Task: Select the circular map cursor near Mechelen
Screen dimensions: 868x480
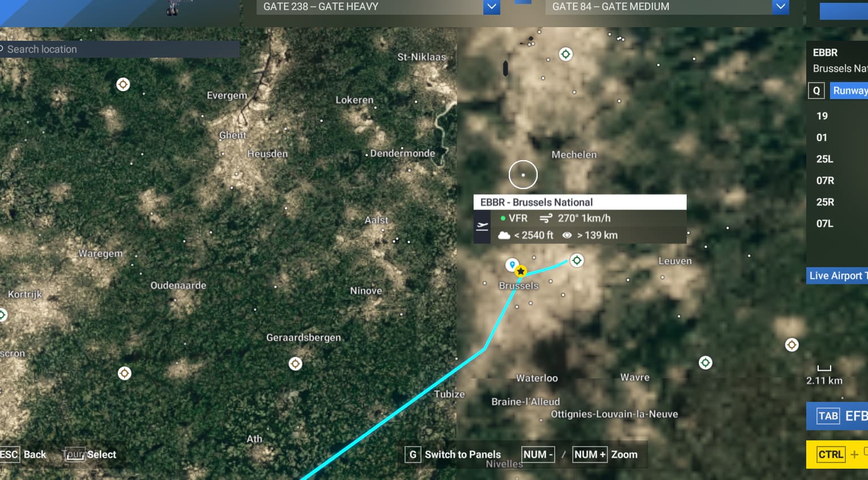Action: (x=523, y=175)
